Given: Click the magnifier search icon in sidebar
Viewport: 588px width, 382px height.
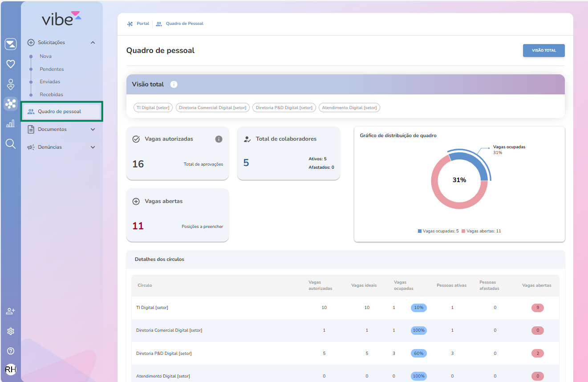Looking at the screenshot, I should 11,143.
